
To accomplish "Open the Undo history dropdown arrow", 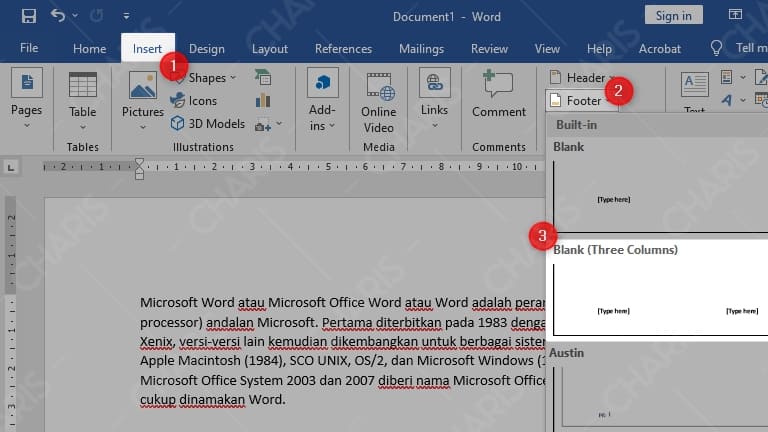I will click(75, 16).
